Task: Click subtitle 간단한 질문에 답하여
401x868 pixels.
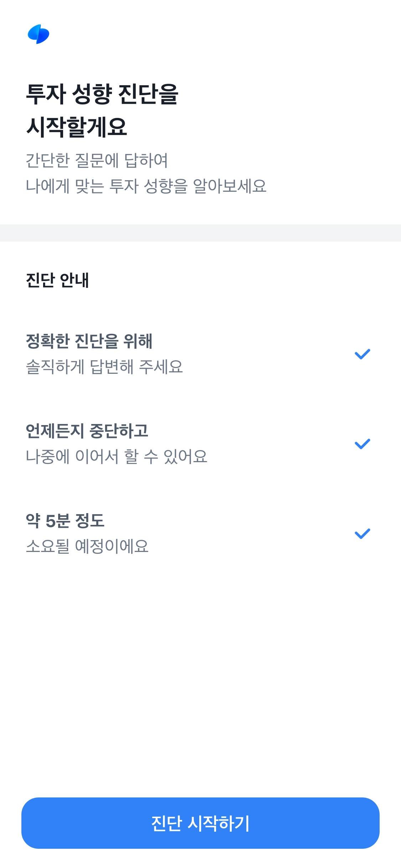Action: pos(97,160)
